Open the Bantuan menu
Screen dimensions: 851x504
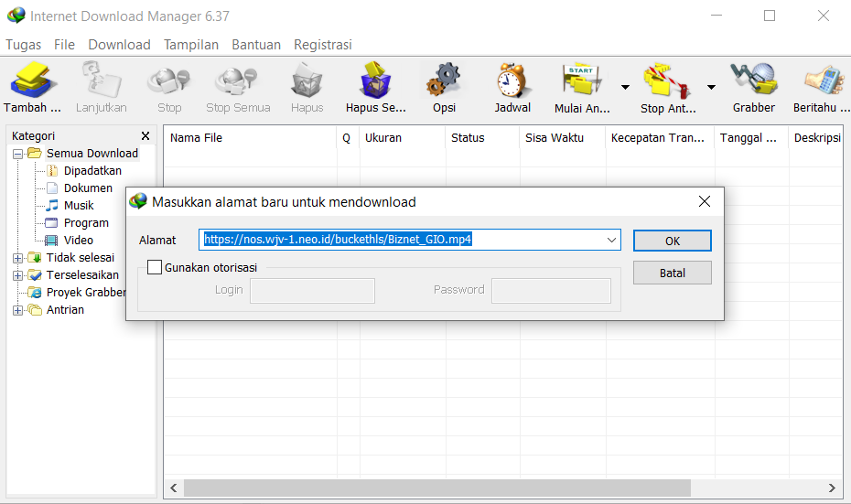[256, 45]
